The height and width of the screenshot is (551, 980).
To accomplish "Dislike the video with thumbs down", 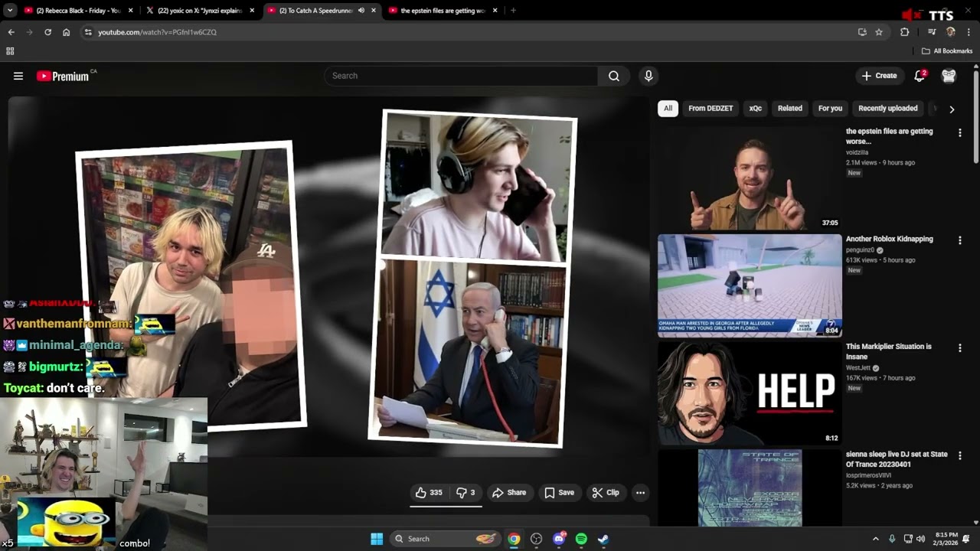I will tap(465, 493).
